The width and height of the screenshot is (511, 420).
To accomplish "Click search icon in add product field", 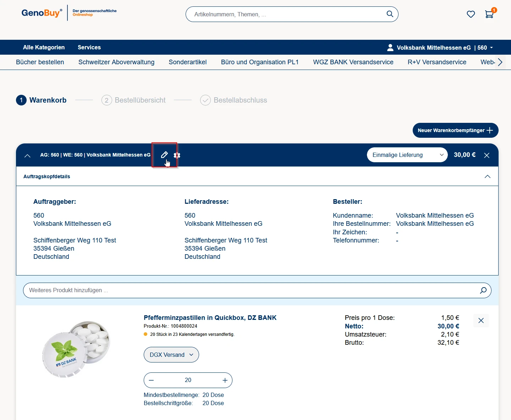I will (483, 290).
